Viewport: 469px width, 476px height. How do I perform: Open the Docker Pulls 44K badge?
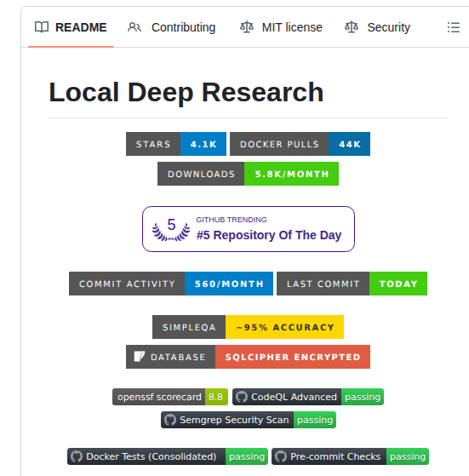[x=300, y=144]
